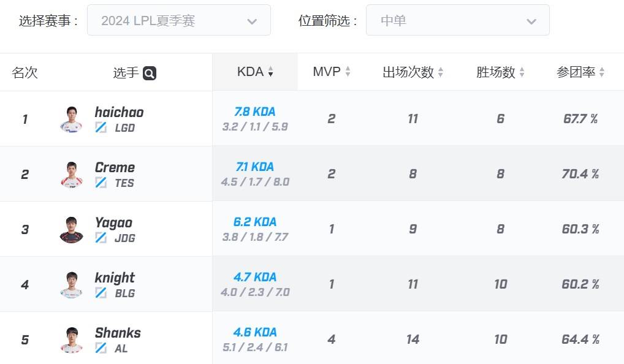Expand the 2024 LPL夏季赛 event dropdown
624x364 pixels.
pos(179,20)
